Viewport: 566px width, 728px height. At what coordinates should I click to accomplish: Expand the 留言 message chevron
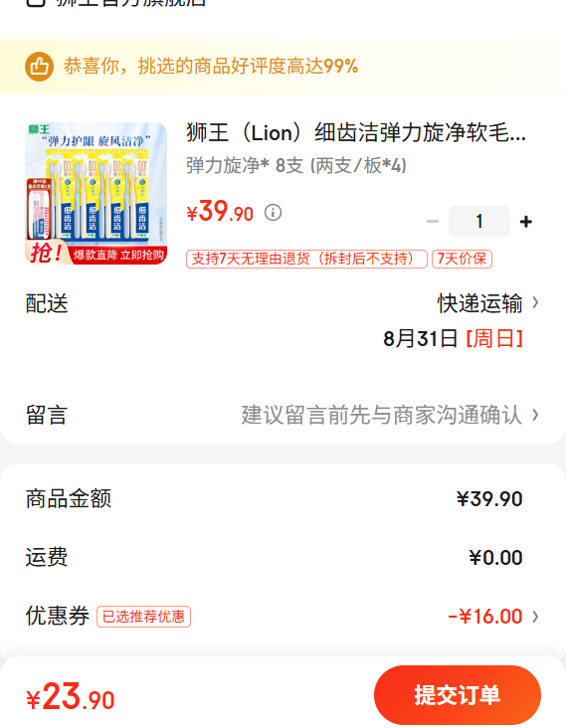[x=535, y=414]
